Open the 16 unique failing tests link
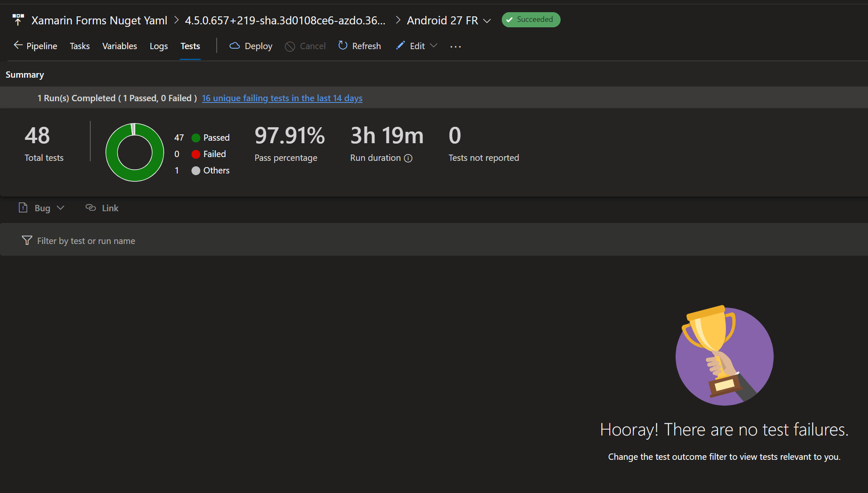Screen dimensions: 868x493 (x=282, y=98)
